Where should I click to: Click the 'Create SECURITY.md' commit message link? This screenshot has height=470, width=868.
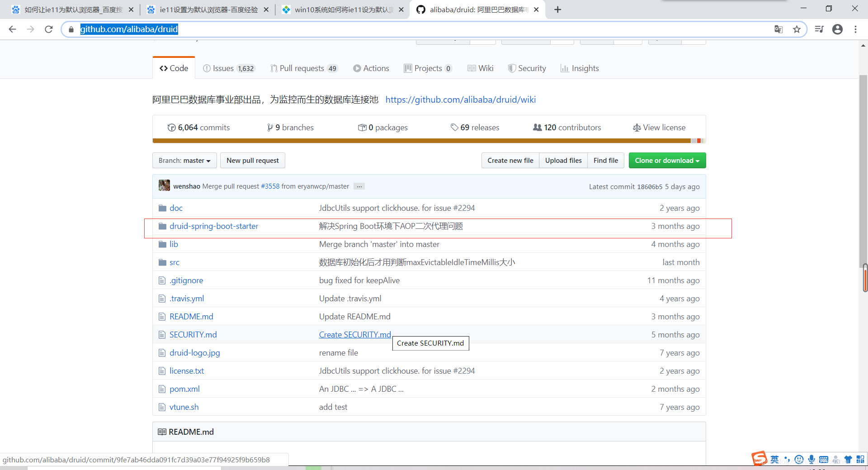(x=355, y=335)
